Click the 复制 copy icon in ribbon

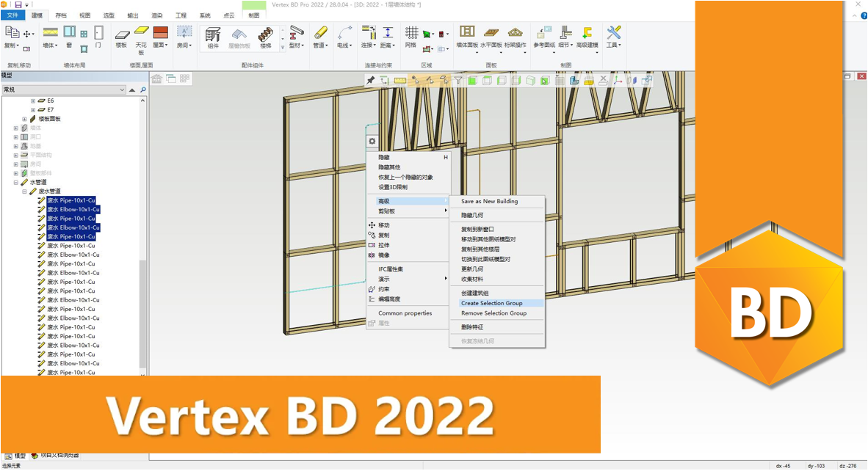[12, 32]
